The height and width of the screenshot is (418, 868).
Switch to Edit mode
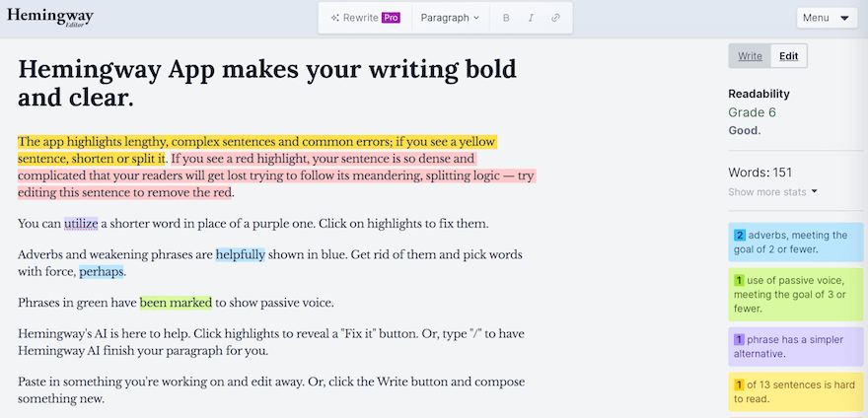click(788, 56)
